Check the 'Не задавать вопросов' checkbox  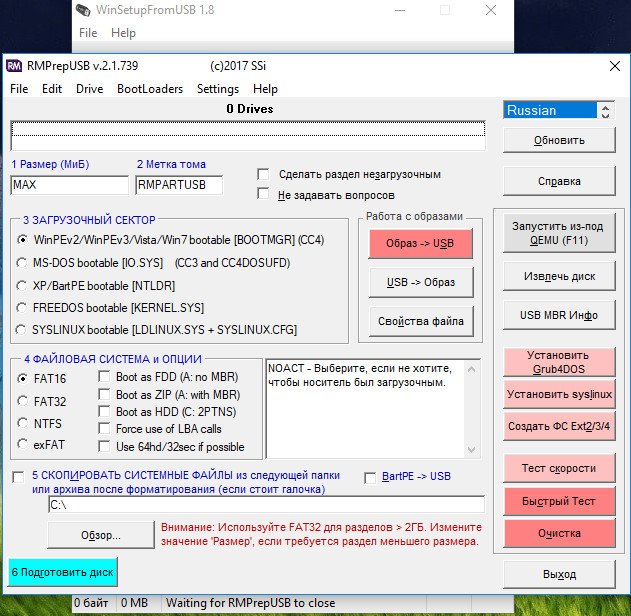pyautogui.click(x=264, y=194)
